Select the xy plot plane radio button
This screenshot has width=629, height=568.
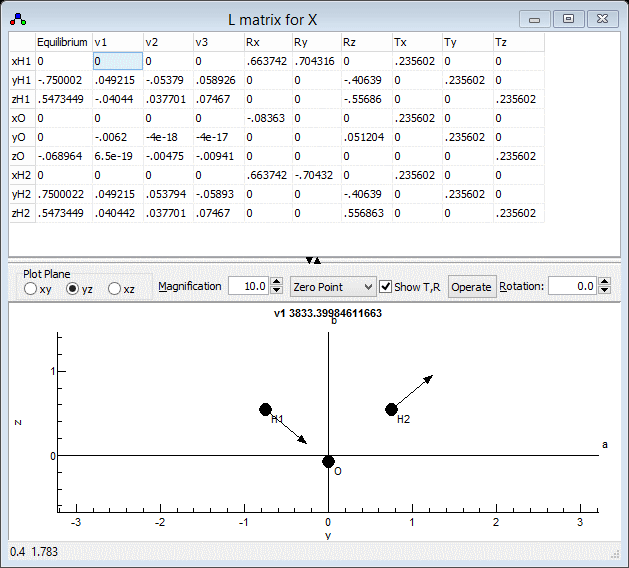point(30,289)
